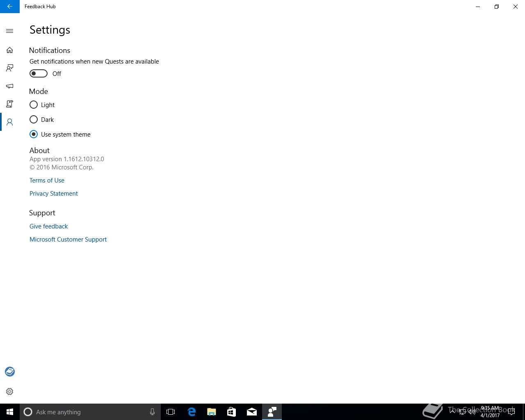Open the Feedback section in the sidebar
This screenshot has height=420, width=525.
10,68
